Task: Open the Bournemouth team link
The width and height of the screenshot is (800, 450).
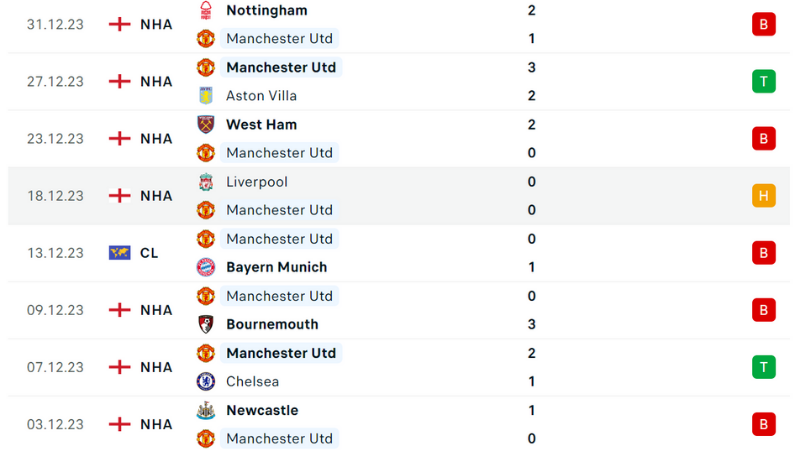Action: (272, 324)
